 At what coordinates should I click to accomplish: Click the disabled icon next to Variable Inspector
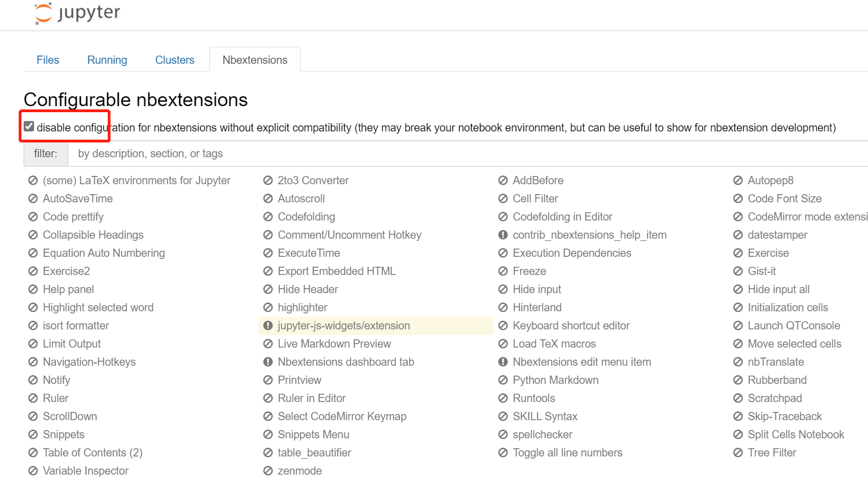pyautogui.click(x=32, y=471)
